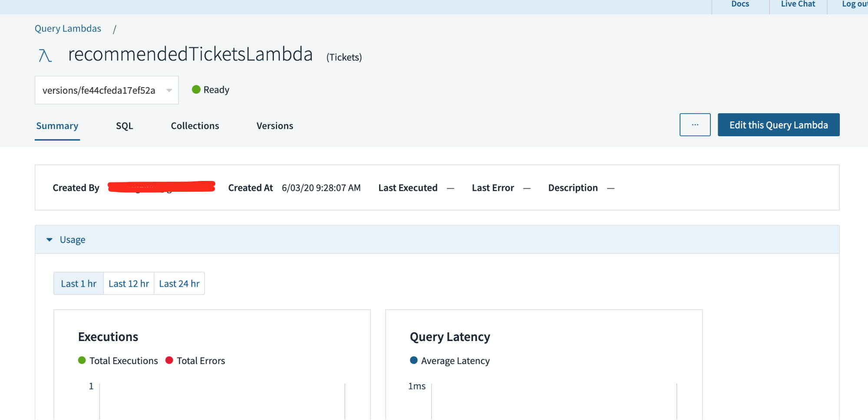Select the Last 1 hr usage filter
The height and width of the screenshot is (420, 868).
[78, 283]
